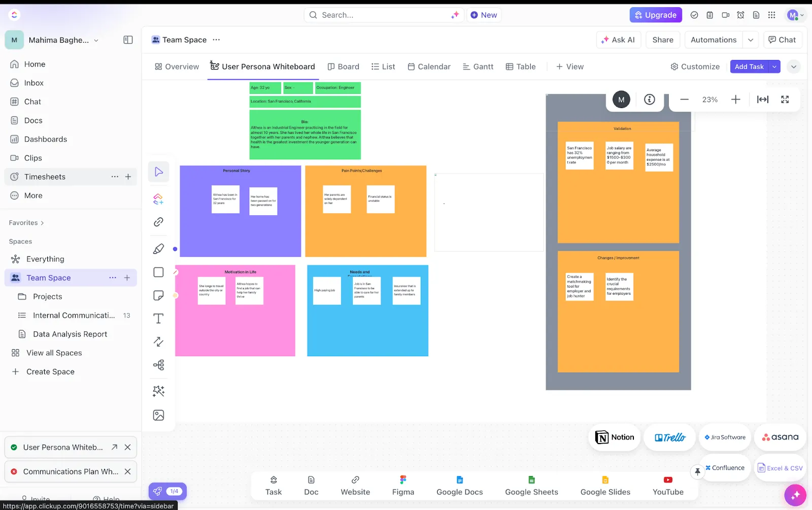Click the rocket onboarding 1/4 badge
This screenshot has width=812, height=510.
[x=168, y=491]
